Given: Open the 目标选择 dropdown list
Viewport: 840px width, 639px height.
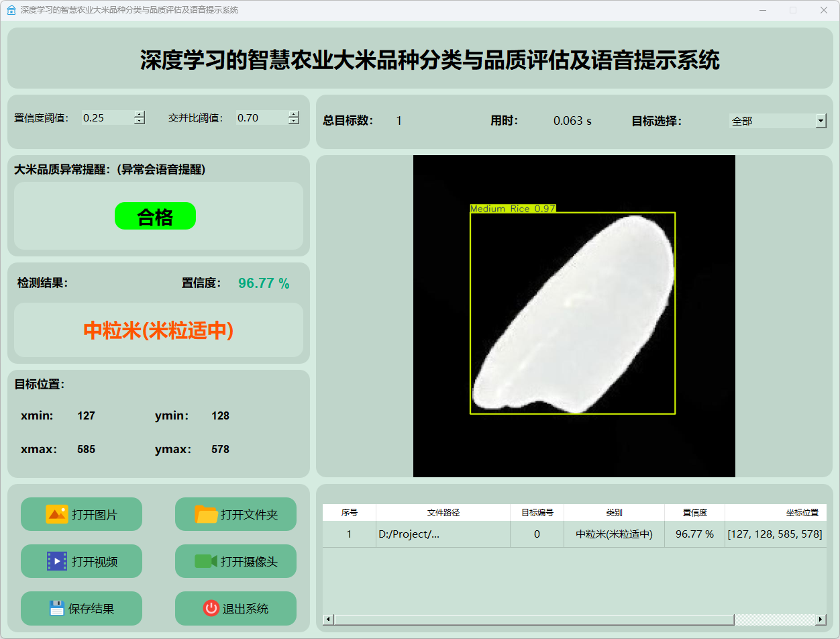Looking at the screenshot, I should 821,121.
